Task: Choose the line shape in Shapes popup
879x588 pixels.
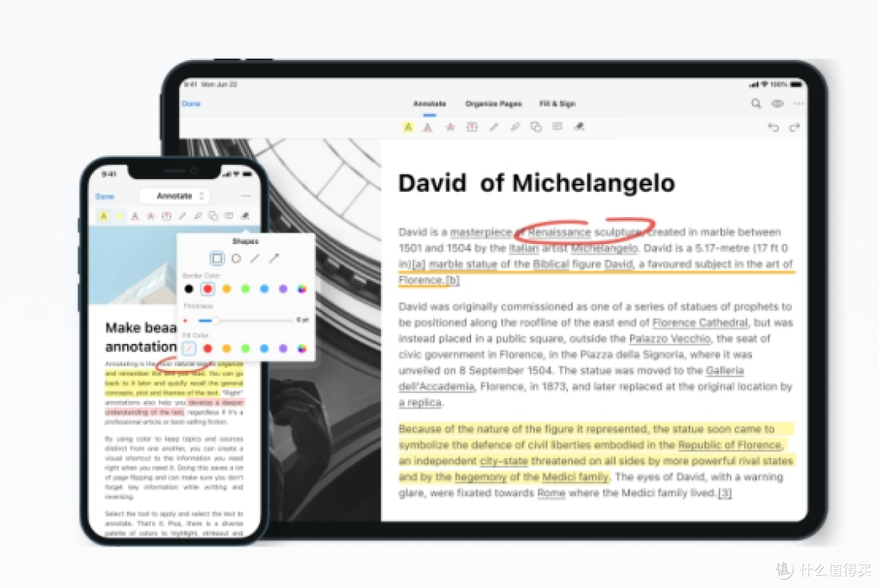Action: [x=255, y=258]
